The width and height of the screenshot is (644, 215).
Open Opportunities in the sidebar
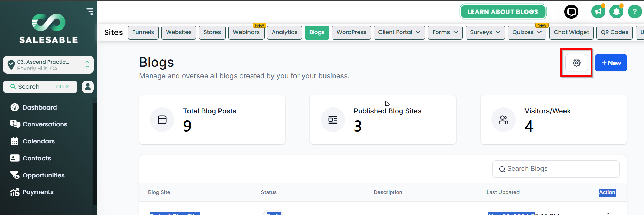[44, 175]
